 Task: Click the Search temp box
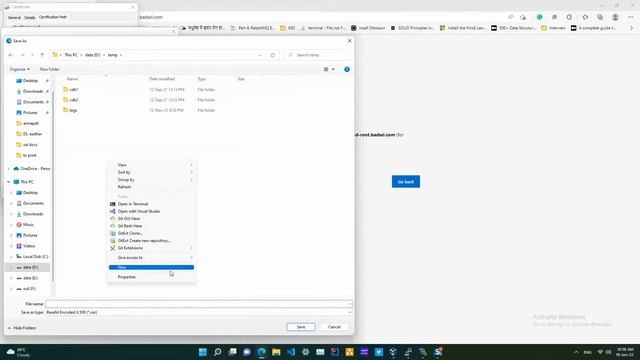317,55
